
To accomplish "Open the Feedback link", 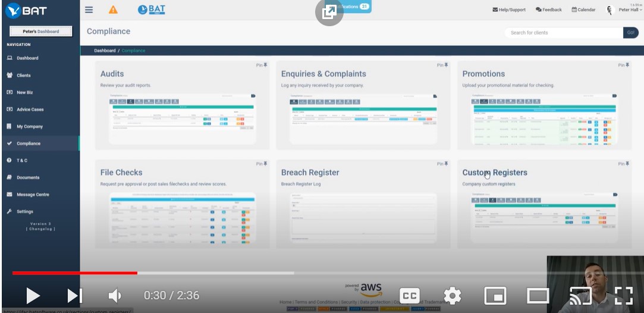I will coord(549,10).
